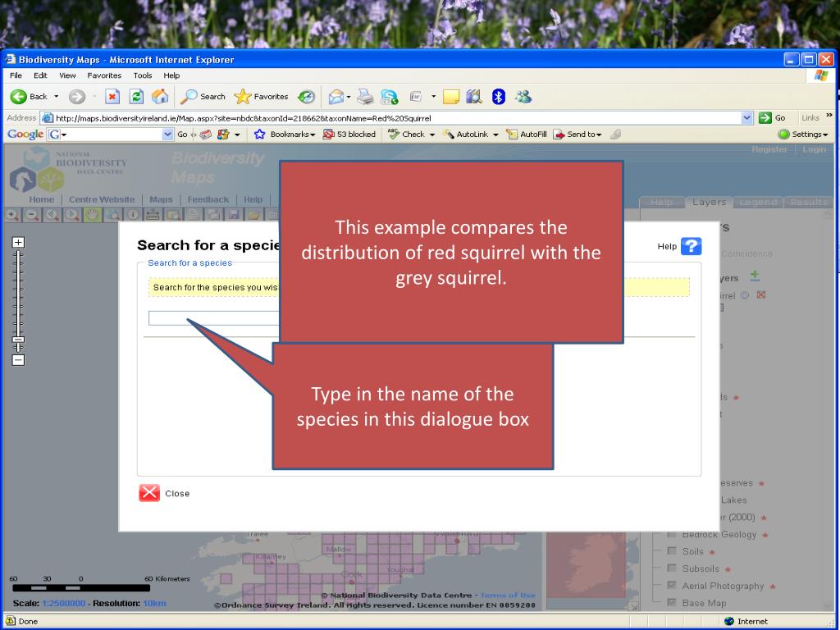
Task: Click the Register link
Action: tap(769, 149)
